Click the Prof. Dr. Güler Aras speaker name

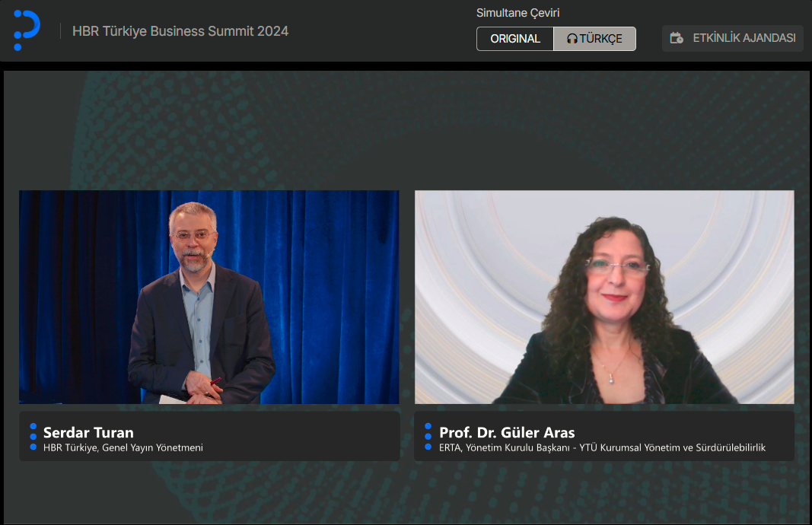[x=507, y=432]
